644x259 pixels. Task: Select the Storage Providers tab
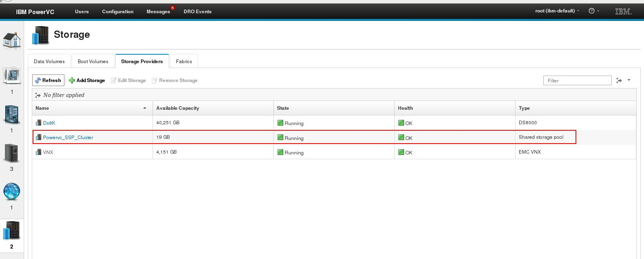(x=142, y=61)
